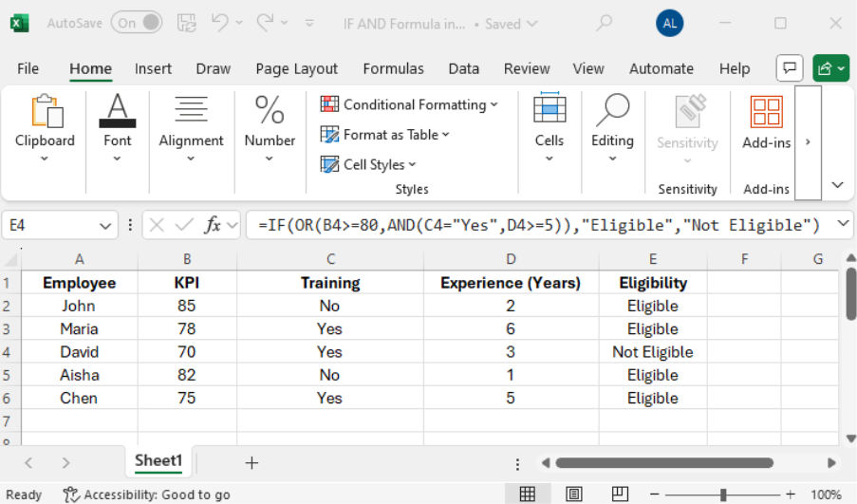Switch to the Data tab
This screenshot has height=504, width=857.
[x=464, y=69]
